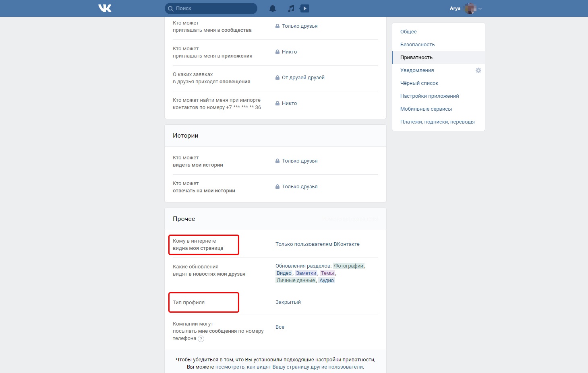588x373 pixels.
Task: Open the music note icon
Action: click(x=291, y=8)
